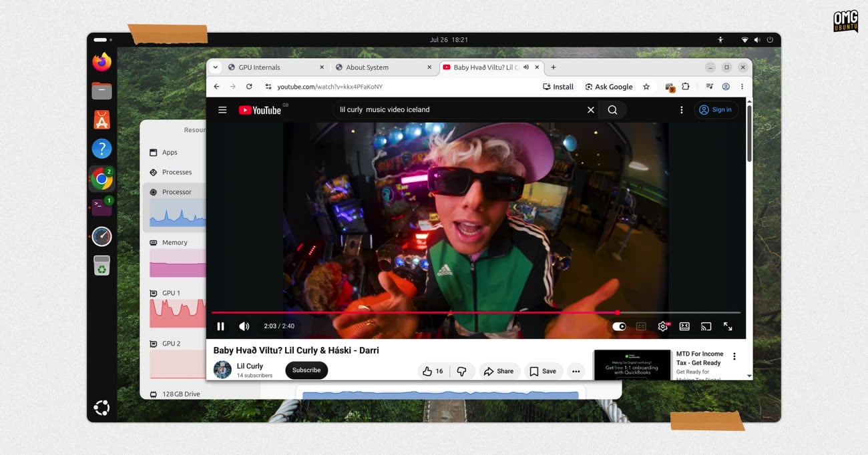Open the extension with orange badge
This screenshot has height=455, width=868.
(670, 87)
